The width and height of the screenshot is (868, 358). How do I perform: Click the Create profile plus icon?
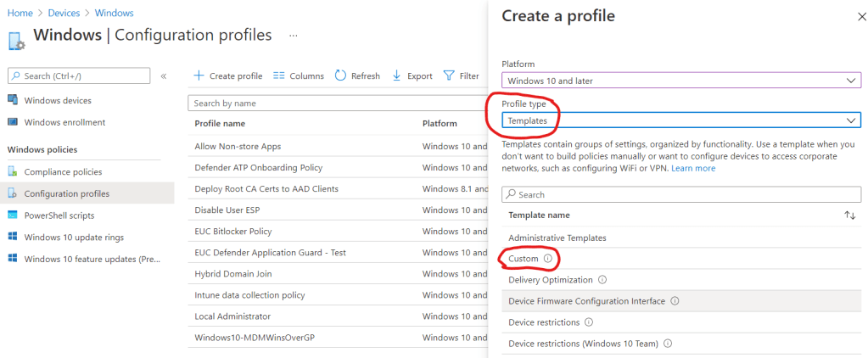199,76
